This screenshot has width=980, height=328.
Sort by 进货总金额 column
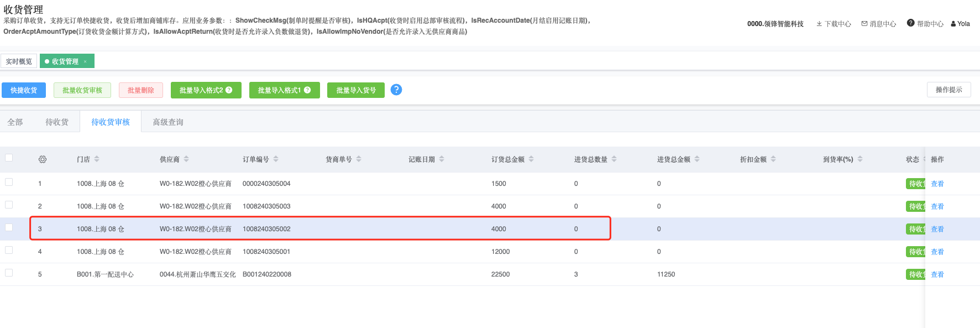(x=697, y=159)
